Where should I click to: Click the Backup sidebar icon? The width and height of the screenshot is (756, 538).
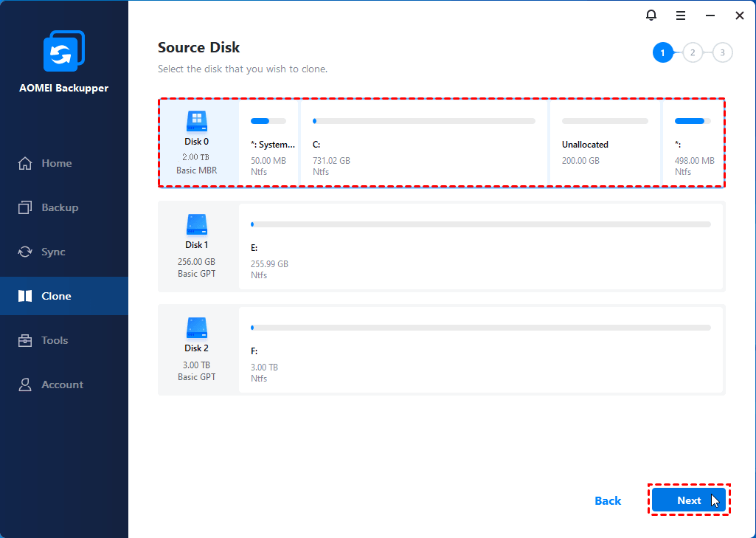coord(25,207)
